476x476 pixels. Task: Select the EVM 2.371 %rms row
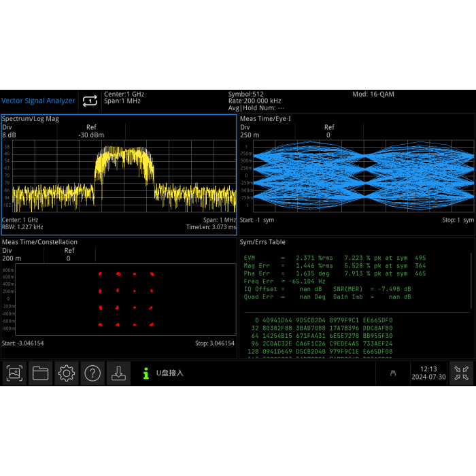pyautogui.click(x=335, y=258)
